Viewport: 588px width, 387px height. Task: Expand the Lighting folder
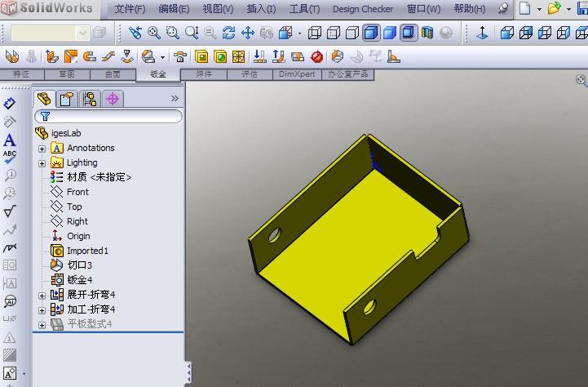point(42,163)
